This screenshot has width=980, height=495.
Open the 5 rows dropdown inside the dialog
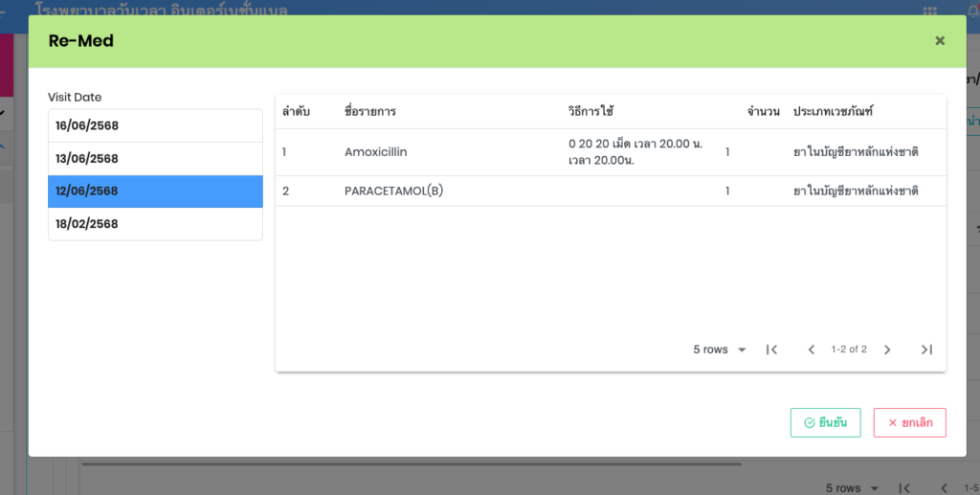(720, 349)
